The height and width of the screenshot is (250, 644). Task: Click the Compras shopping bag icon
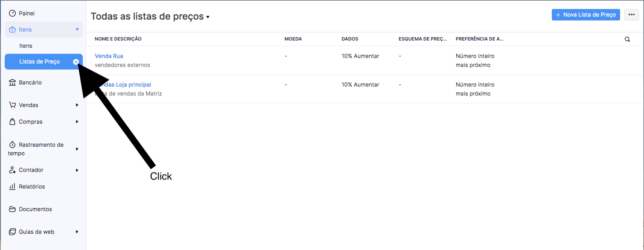pyautogui.click(x=12, y=122)
